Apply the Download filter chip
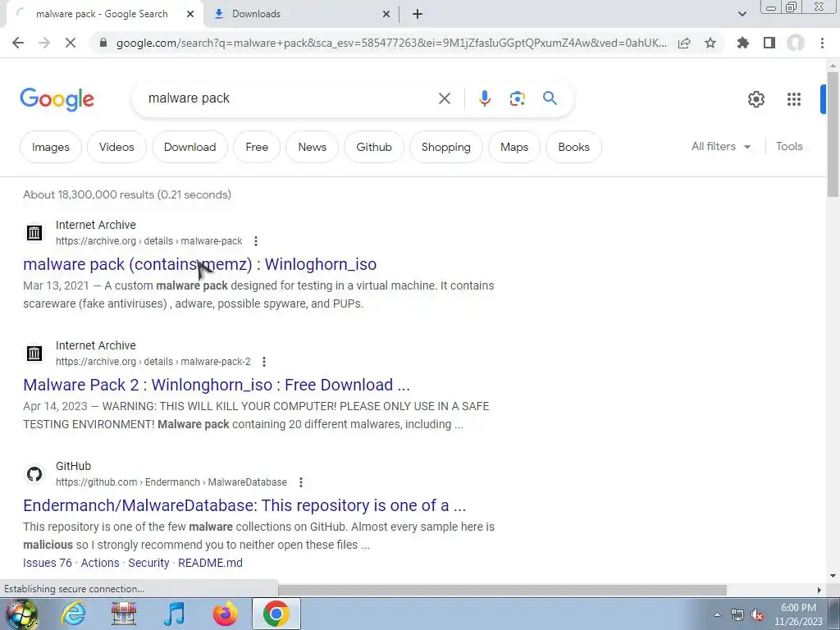840x630 pixels. pyautogui.click(x=189, y=147)
